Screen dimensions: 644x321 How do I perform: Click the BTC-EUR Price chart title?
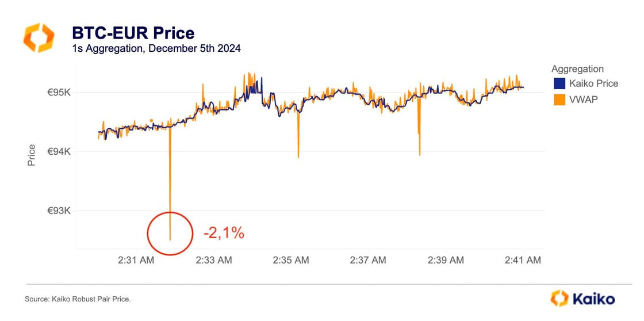point(133,33)
